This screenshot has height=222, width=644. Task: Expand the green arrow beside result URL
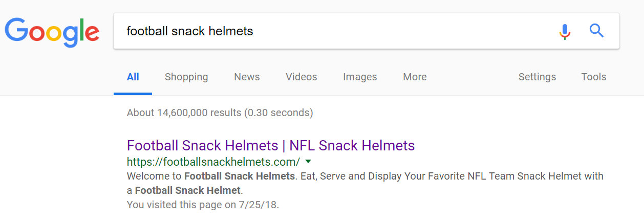[x=308, y=162]
